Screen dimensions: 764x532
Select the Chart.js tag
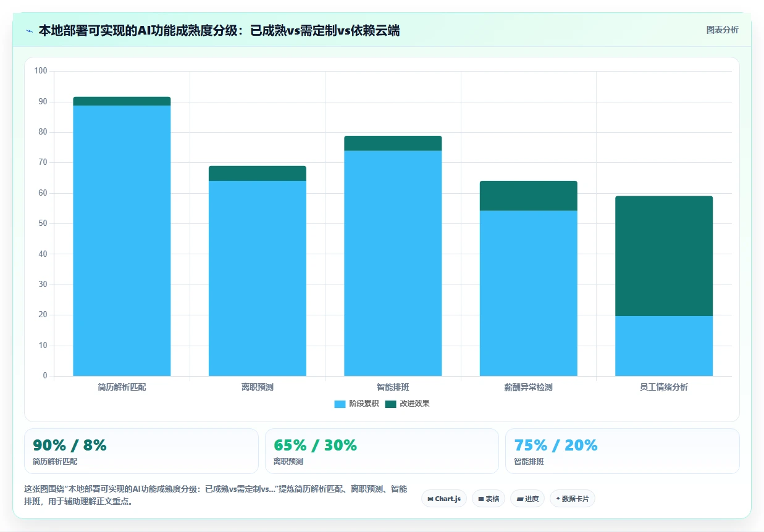point(444,499)
